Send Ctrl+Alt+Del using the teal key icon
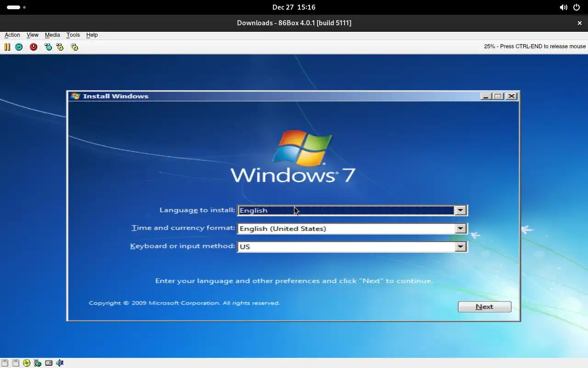Viewport: 588px width, 368px height. click(48, 47)
